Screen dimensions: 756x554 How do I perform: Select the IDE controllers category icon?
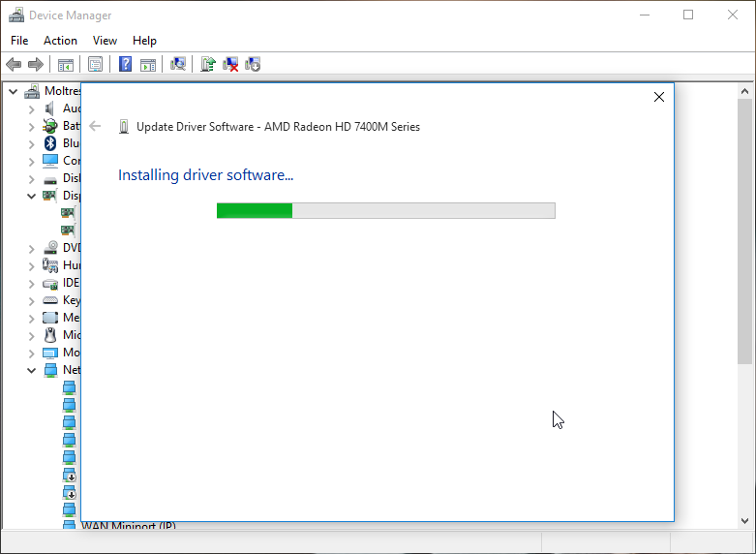coord(50,284)
